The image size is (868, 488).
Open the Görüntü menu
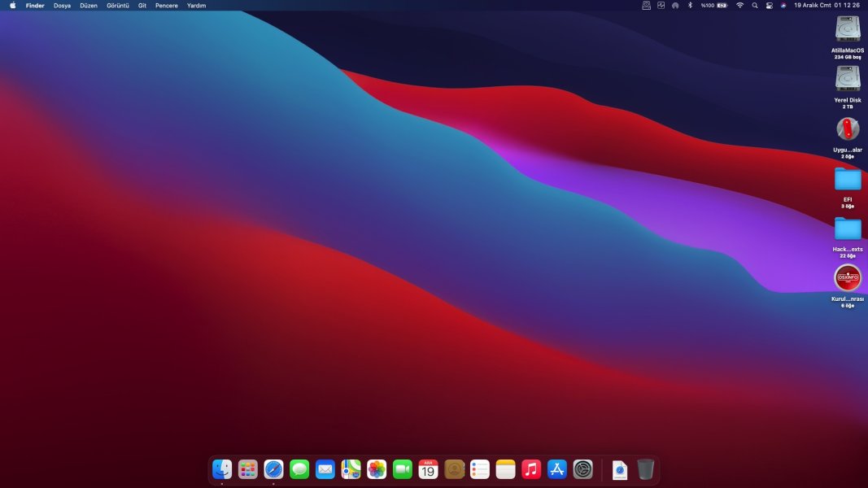click(118, 6)
